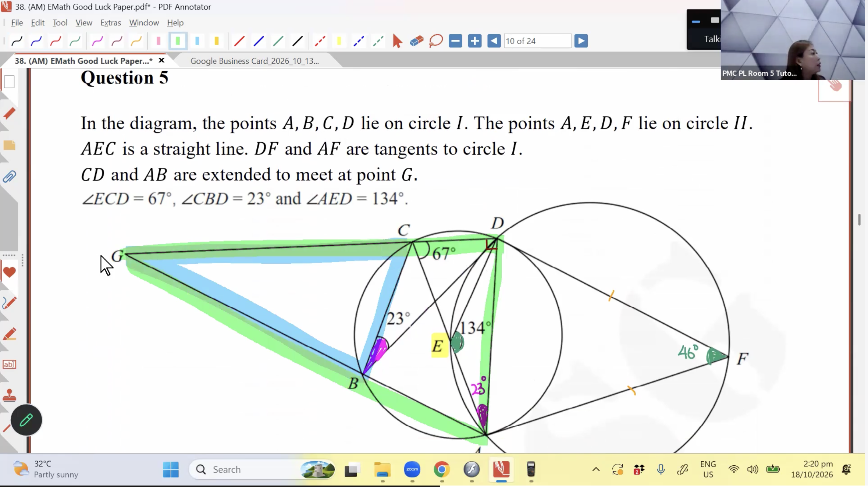The width and height of the screenshot is (868, 487).
Task: Select the solid black line tool
Action: (298, 41)
